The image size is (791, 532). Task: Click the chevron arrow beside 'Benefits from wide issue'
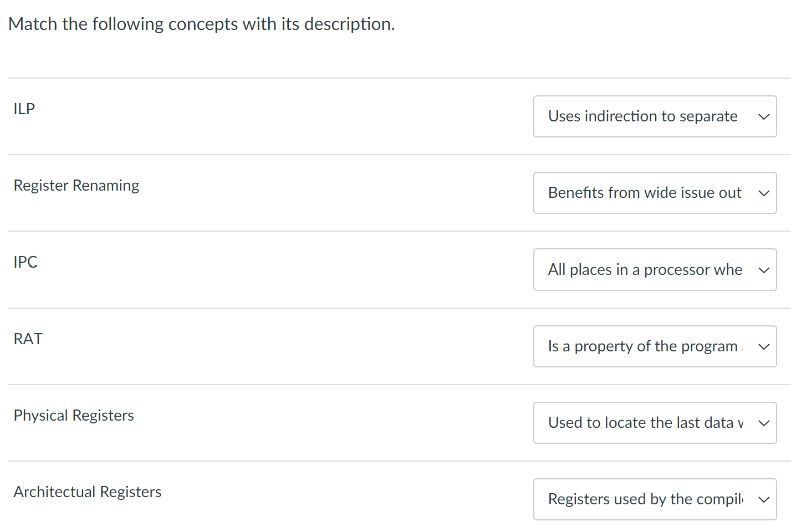(x=764, y=193)
